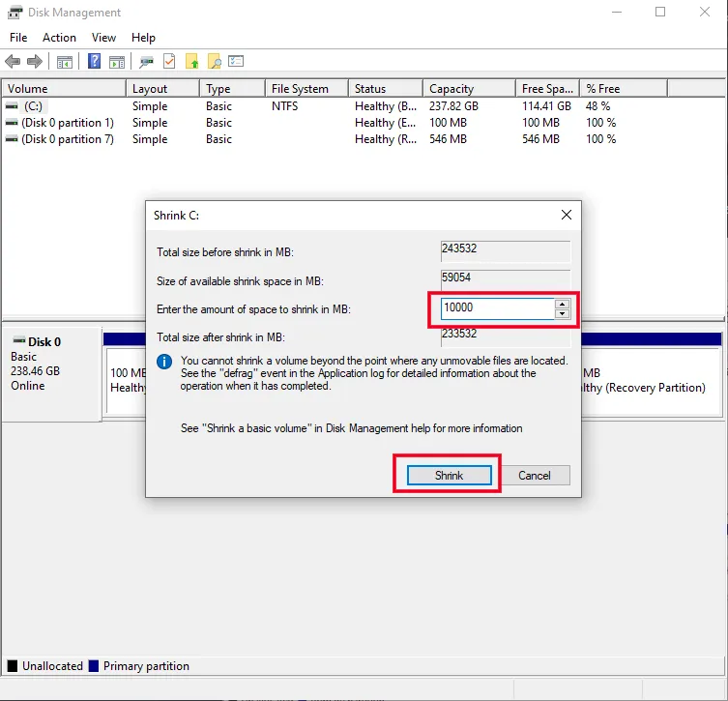Open the Action menu
The width and height of the screenshot is (728, 701).
(59, 38)
